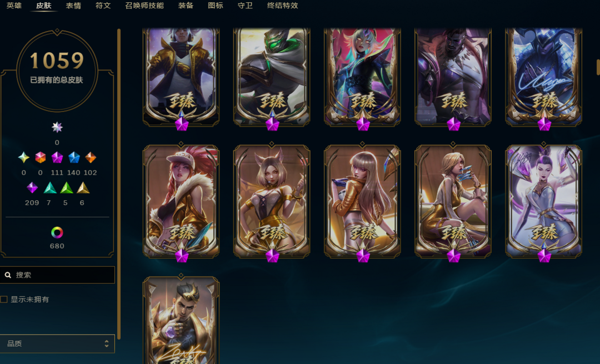Viewport: 600px width, 364px height.
Task: Click the chroma color wheel icon
Action: tap(57, 232)
